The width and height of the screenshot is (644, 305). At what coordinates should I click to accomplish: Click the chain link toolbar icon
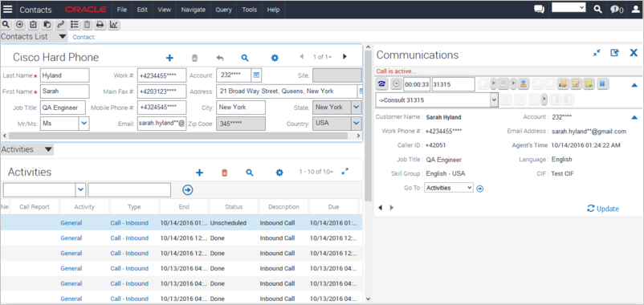pyautogui.click(x=60, y=25)
